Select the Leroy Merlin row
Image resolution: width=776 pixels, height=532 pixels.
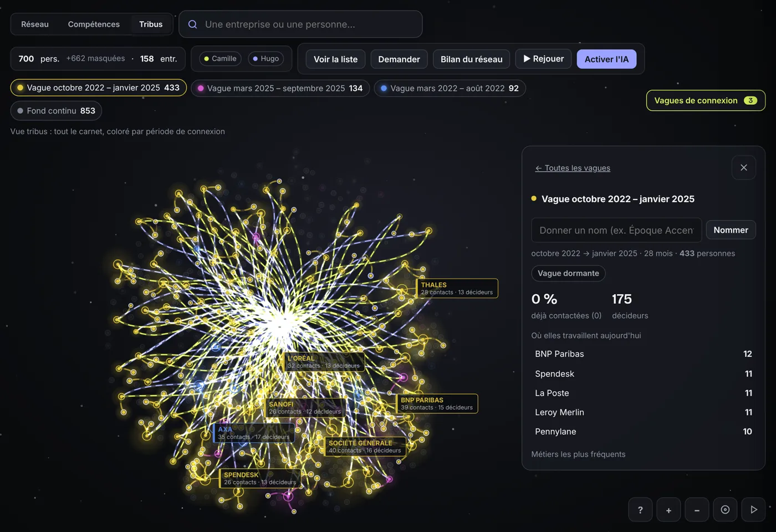pos(643,412)
